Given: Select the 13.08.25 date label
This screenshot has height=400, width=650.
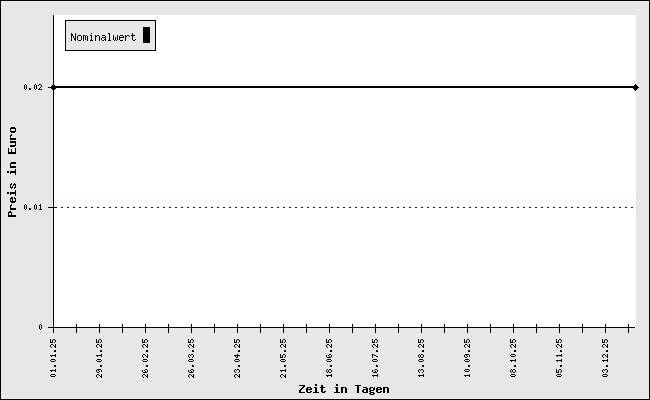Looking at the screenshot, I should [x=422, y=357].
